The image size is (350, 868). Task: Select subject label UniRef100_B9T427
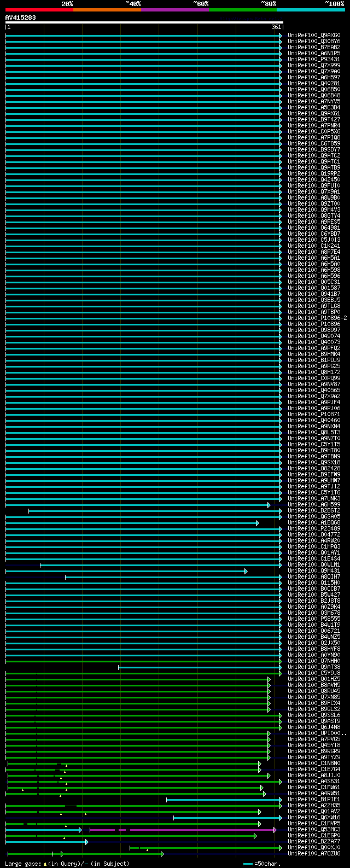tap(314, 119)
